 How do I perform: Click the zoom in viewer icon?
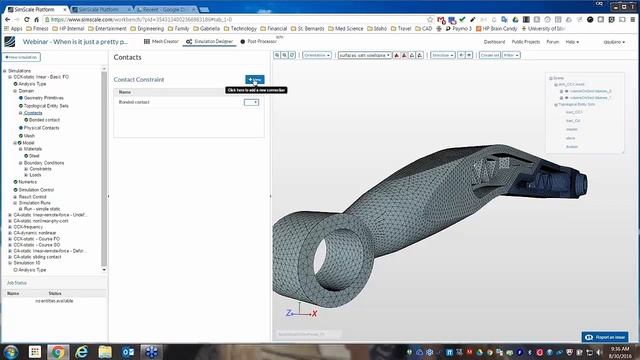point(277,55)
